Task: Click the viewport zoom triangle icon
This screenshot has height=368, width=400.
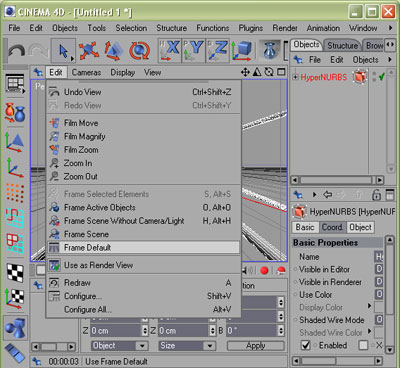Action: coord(257,72)
